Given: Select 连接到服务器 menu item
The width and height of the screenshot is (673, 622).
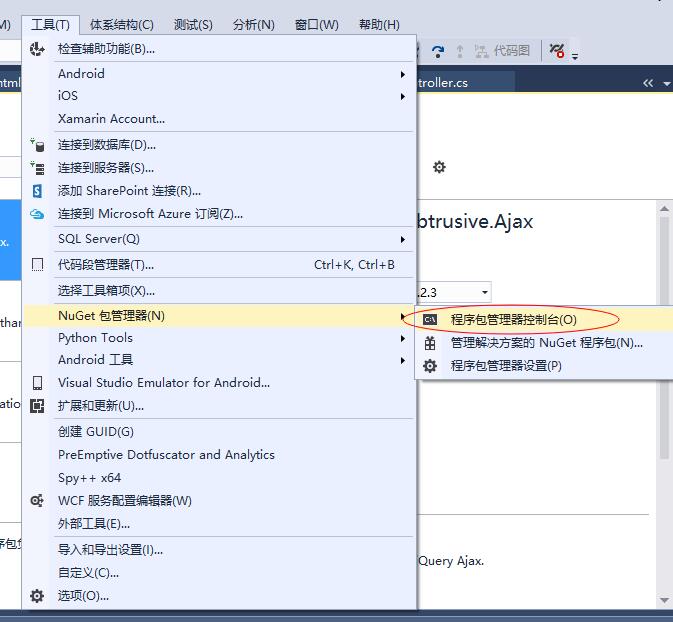Looking at the screenshot, I should (x=219, y=168).
